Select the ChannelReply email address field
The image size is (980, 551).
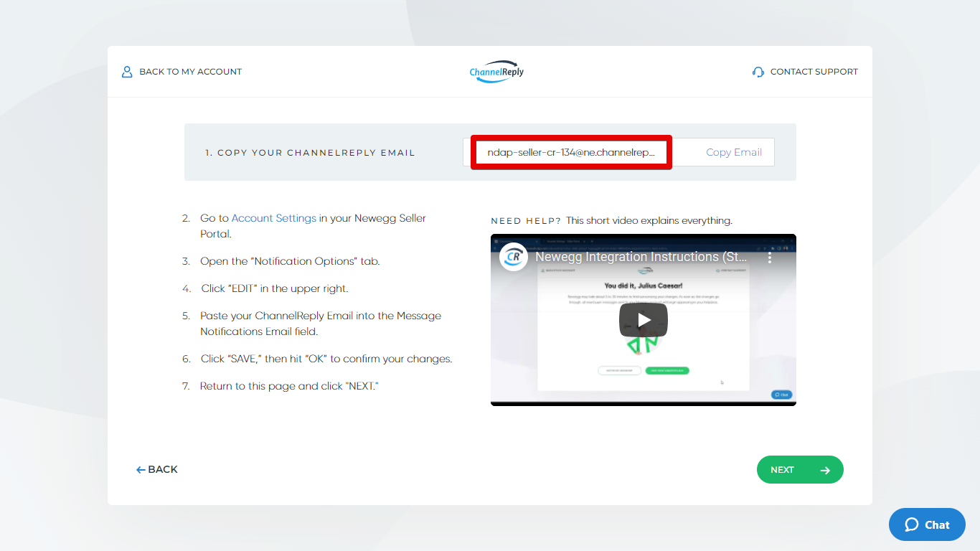point(571,152)
